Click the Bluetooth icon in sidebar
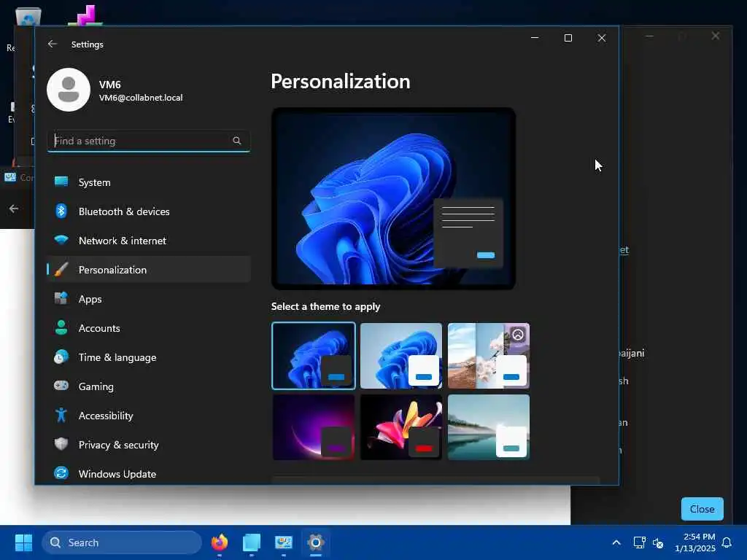747x560 pixels. [x=61, y=211]
